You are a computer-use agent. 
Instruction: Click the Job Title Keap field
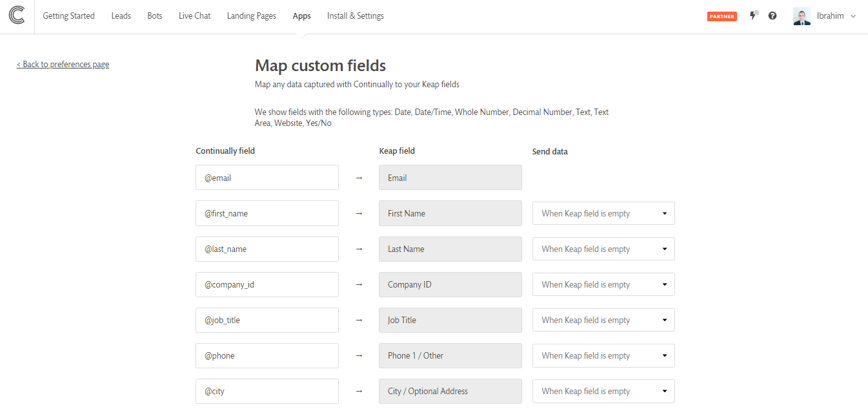(x=450, y=320)
